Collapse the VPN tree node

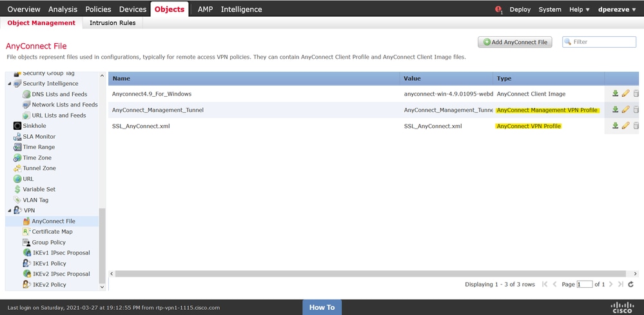click(x=9, y=210)
